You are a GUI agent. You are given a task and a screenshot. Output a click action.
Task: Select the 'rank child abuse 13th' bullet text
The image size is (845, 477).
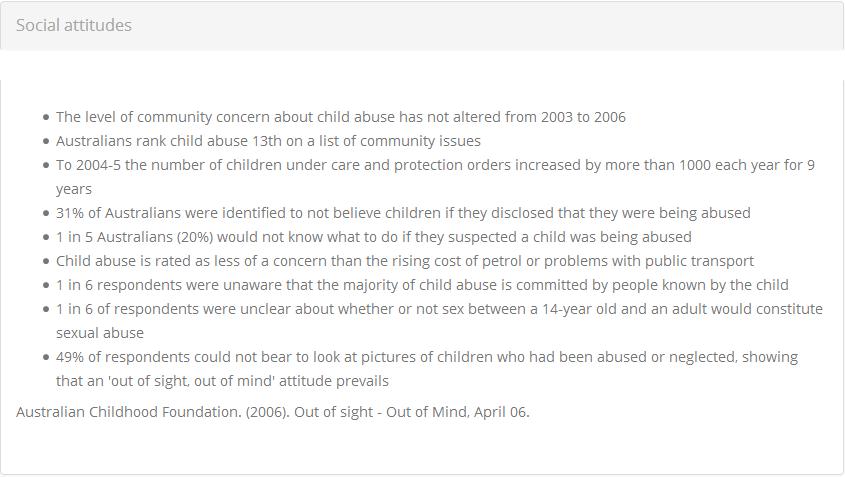[x=268, y=141]
